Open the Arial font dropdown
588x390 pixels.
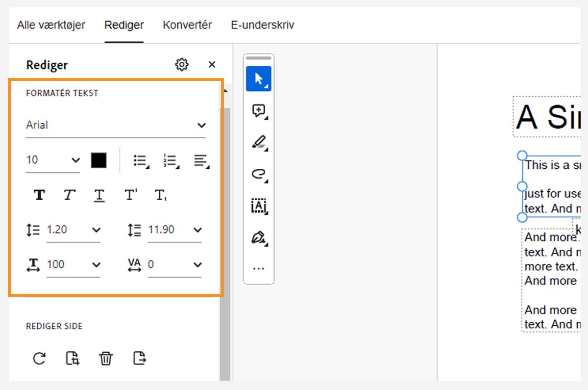[116, 125]
